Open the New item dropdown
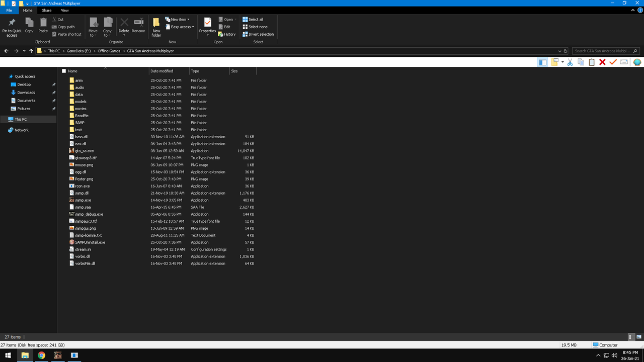 point(178,20)
